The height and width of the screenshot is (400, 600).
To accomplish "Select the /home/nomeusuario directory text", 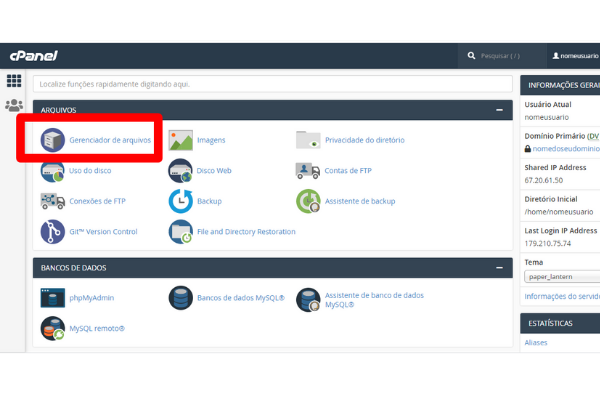I will 559,212.
